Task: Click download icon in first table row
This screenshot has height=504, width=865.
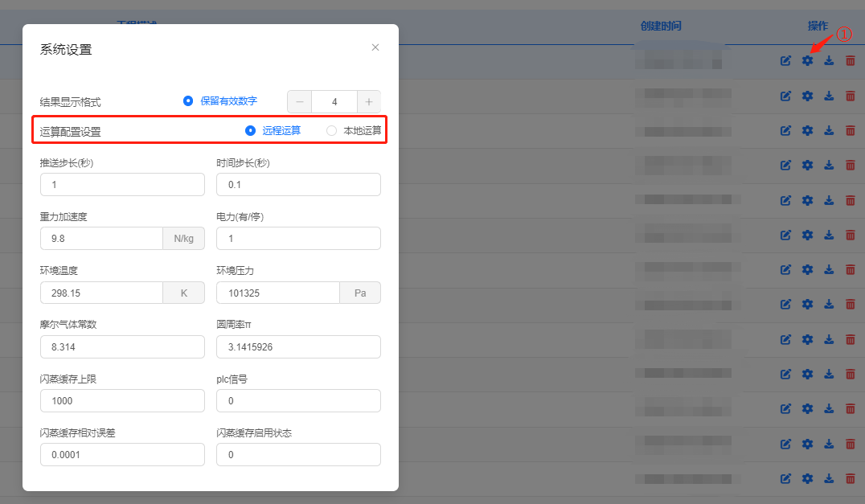Action: pyautogui.click(x=829, y=60)
